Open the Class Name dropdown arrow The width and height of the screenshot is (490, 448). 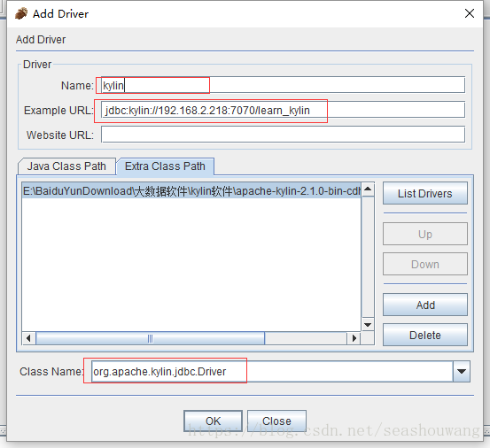coord(462,371)
